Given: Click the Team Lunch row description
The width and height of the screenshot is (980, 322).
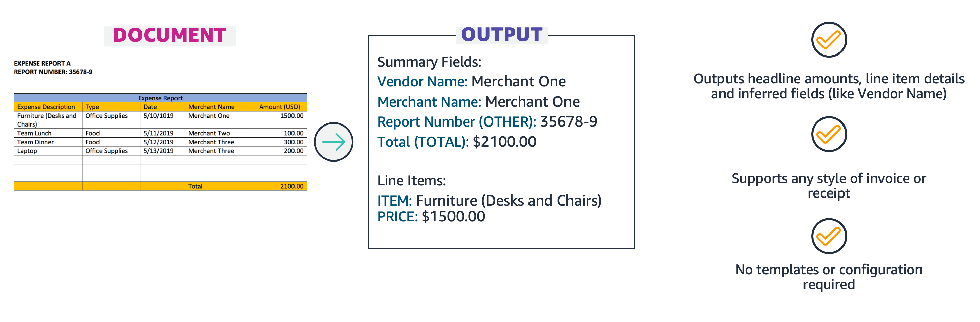Looking at the screenshot, I should (34, 133).
